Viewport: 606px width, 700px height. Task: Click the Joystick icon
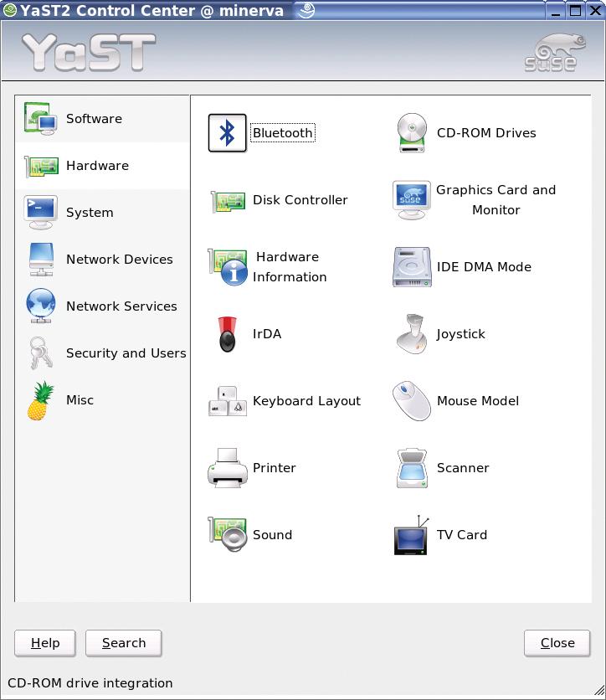tap(412, 334)
